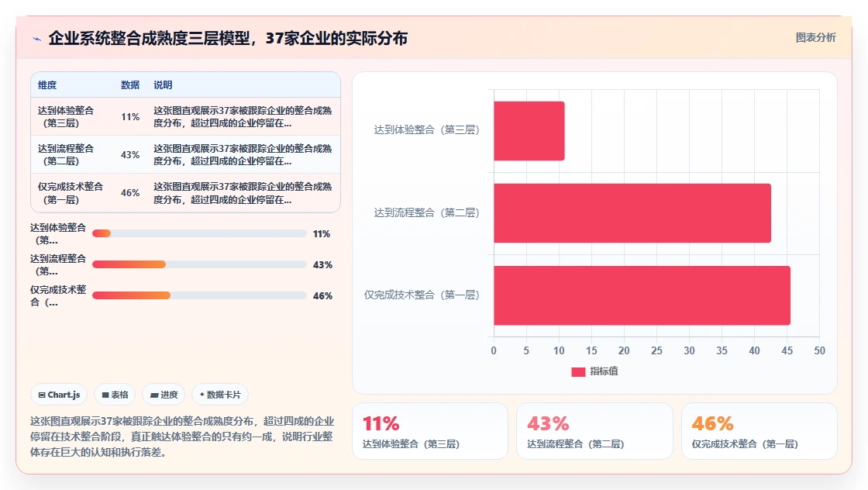Click the x-axis tick label 25
The width and height of the screenshot is (868, 490).
pyautogui.click(x=656, y=350)
